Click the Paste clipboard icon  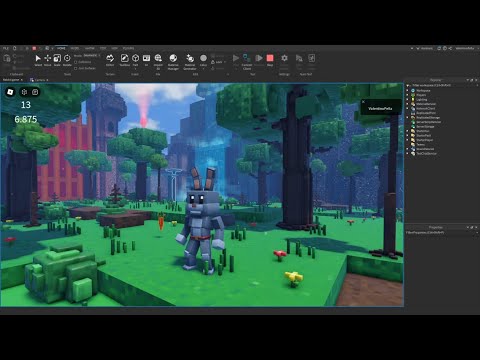click(7, 59)
